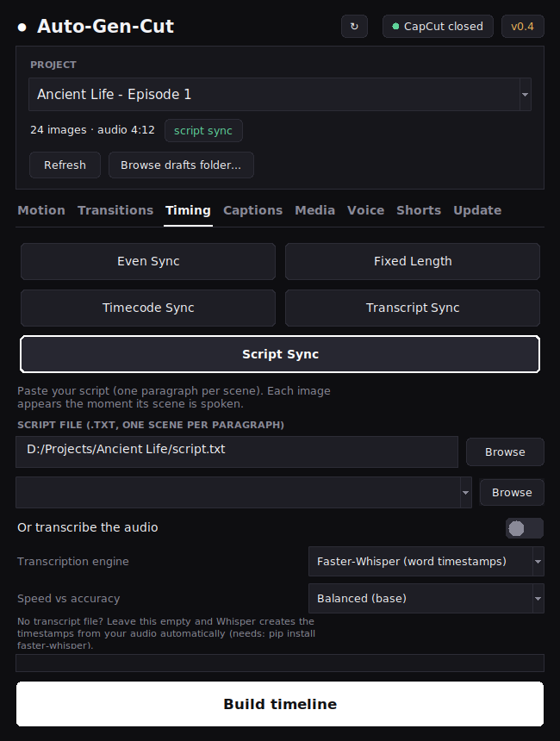Open the empty combo box below script path
Viewport: 560px width, 741px height.
244,493
